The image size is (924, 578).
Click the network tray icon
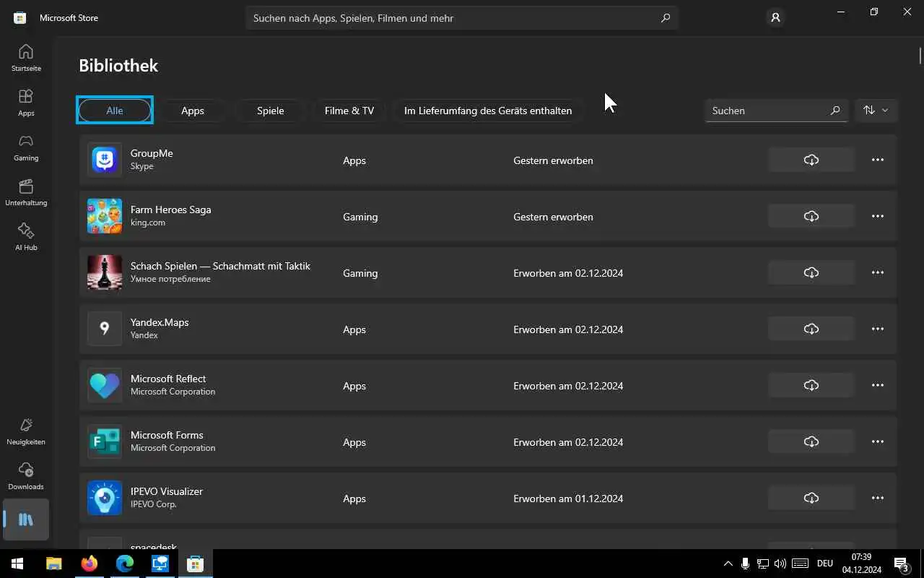click(762, 564)
